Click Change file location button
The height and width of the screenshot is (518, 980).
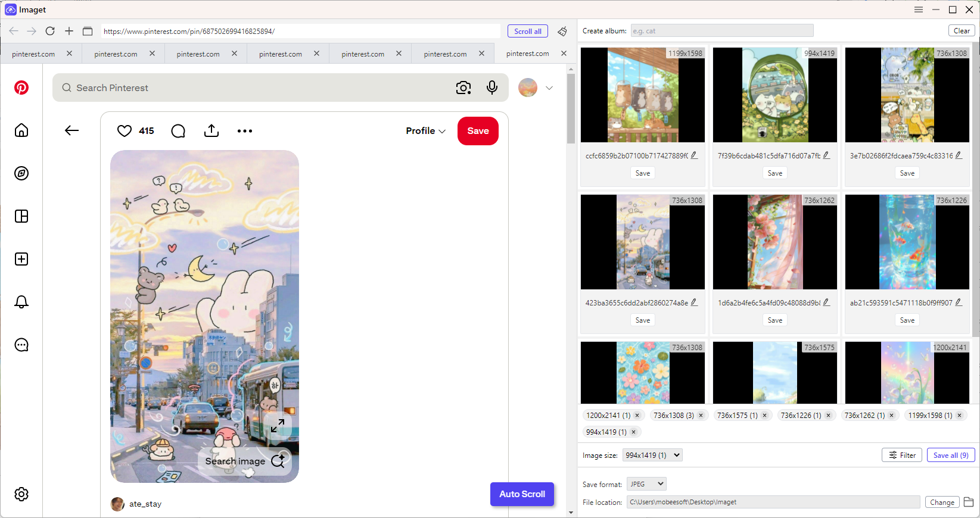pos(942,502)
